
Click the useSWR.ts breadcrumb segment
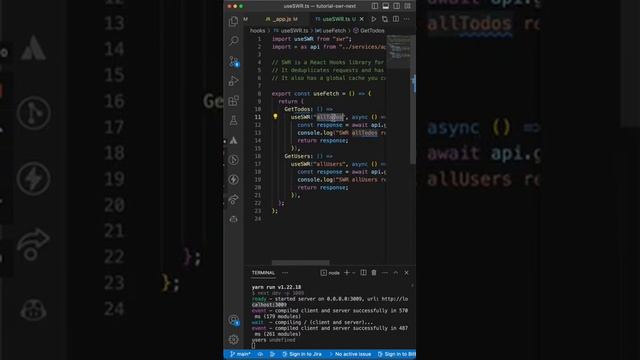click(x=291, y=31)
